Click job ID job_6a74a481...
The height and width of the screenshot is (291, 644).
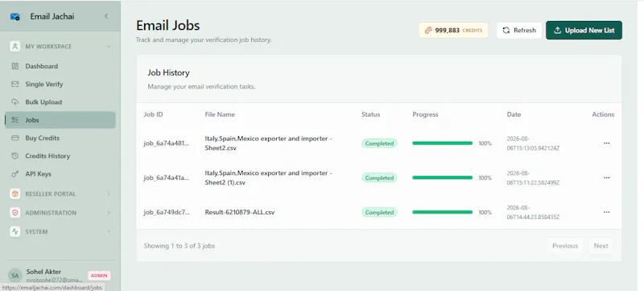click(167, 143)
